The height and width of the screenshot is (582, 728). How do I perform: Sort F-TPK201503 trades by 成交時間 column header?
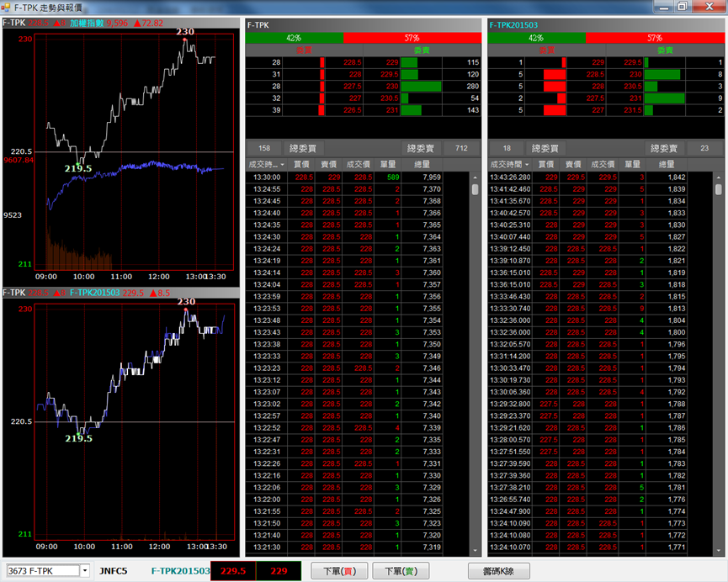pos(505,164)
